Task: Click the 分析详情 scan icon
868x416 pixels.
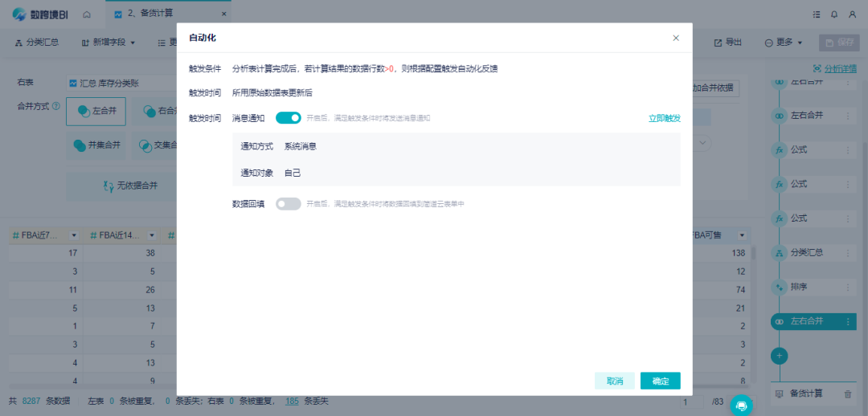Action: (x=817, y=68)
